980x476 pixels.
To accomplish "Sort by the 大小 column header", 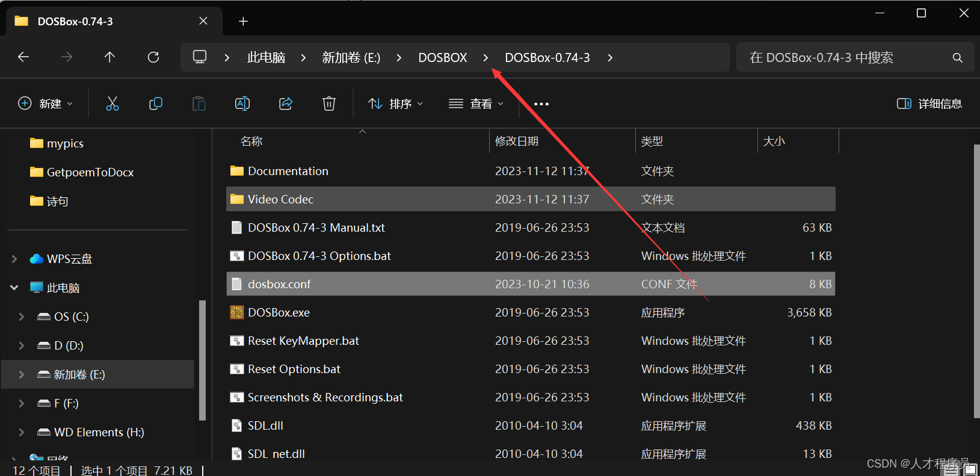I will [774, 141].
